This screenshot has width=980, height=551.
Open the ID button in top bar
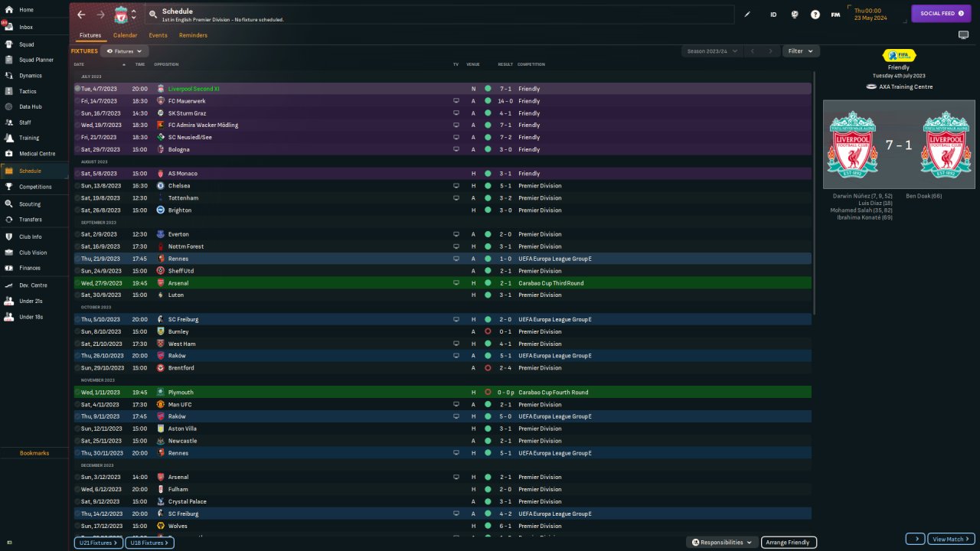pos(773,15)
